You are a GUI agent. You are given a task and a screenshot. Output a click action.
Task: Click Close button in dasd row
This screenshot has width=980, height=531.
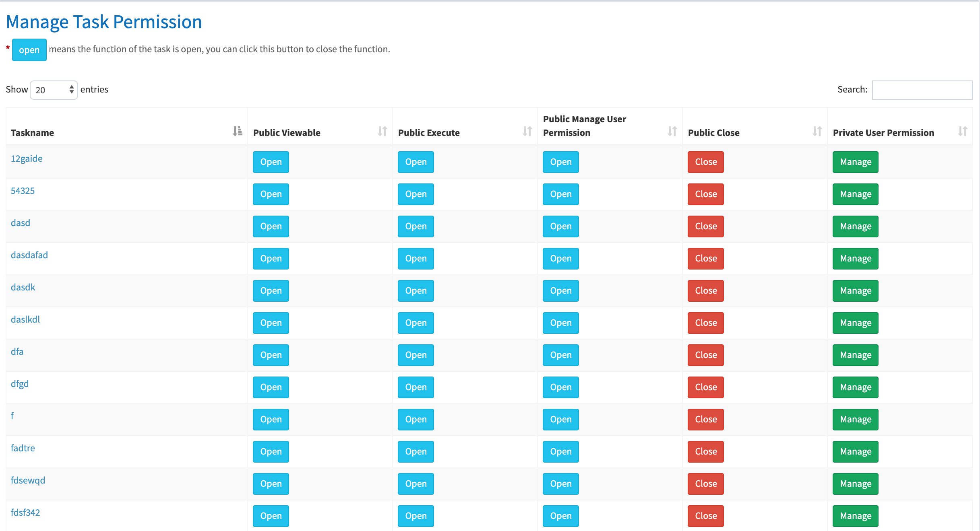point(706,226)
